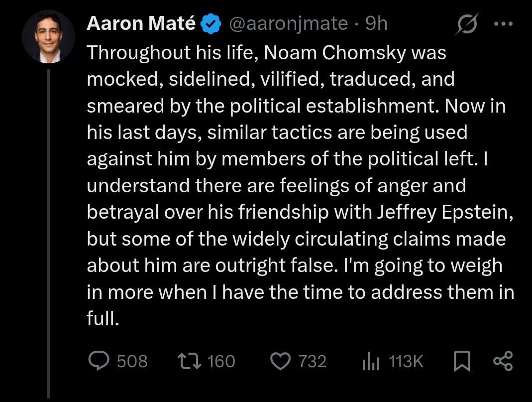Repost using the retweet arrows icon
This screenshot has width=532, height=402.
tap(189, 361)
